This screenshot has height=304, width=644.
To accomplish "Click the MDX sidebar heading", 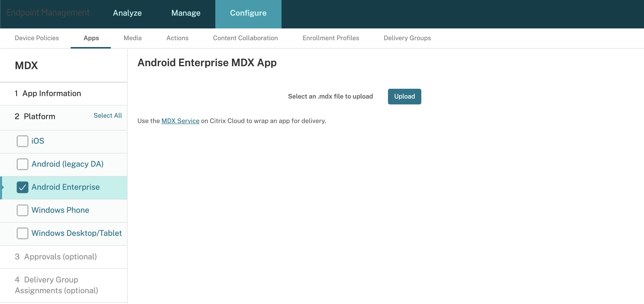I will click(26, 65).
